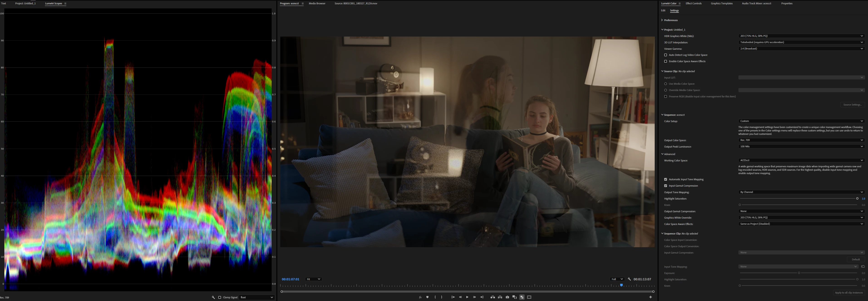
Task: Open Lumetri Scopes wrench settings
Action: (213, 297)
